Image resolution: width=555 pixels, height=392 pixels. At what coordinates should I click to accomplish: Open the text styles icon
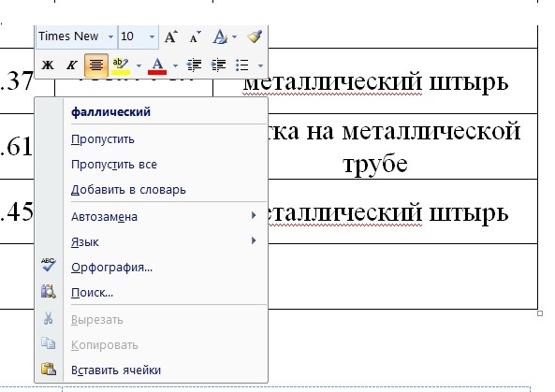pyautogui.click(x=220, y=36)
